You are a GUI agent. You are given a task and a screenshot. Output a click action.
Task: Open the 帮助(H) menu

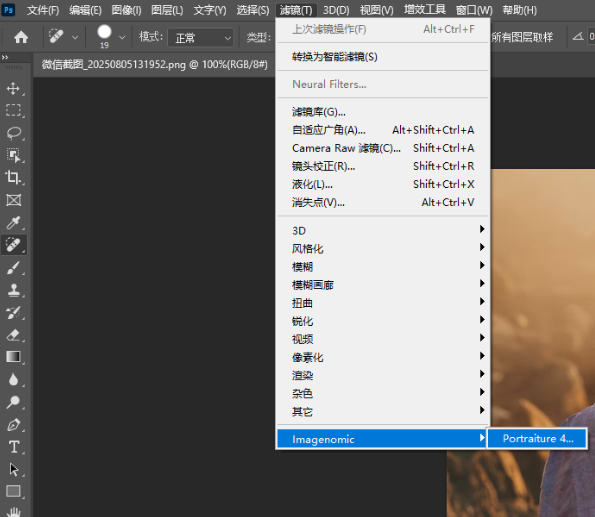point(519,10)
